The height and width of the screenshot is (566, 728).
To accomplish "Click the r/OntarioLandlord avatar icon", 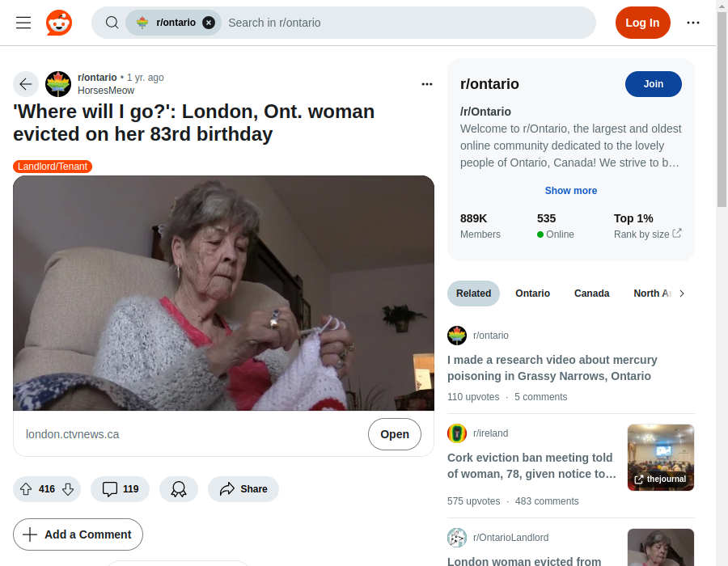I will (x=457, y=537).
